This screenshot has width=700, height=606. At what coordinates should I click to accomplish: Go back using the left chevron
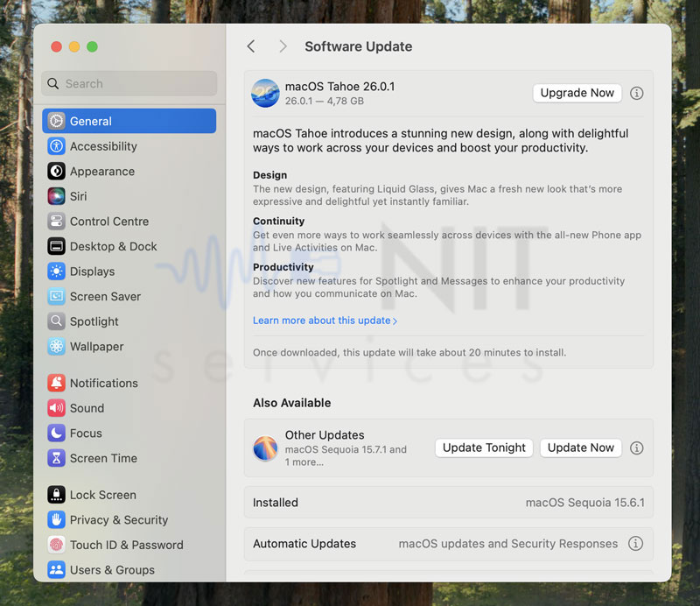click(251, 46)
